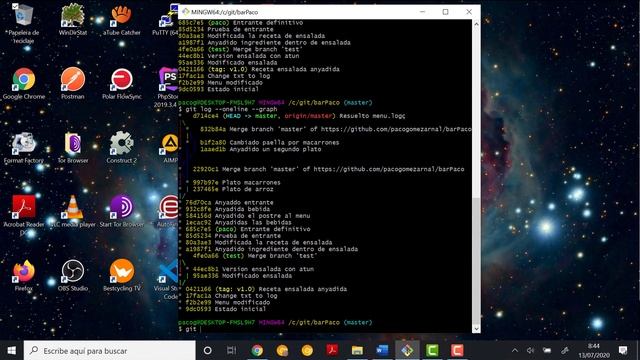Click '584156d Anyadido el postre al menu'
Screen dimensions: 640x360
tap(248, 216)
